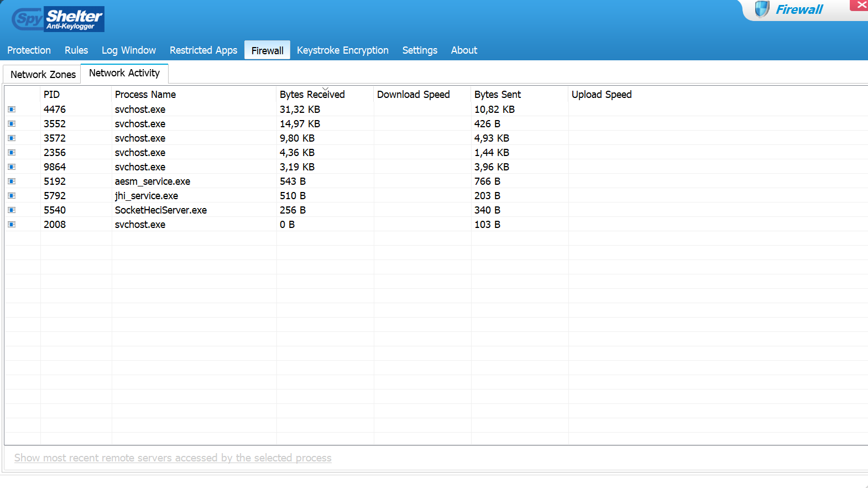Click the icon for PID 3552 row

pyautogui.click(x=12, y=124)
